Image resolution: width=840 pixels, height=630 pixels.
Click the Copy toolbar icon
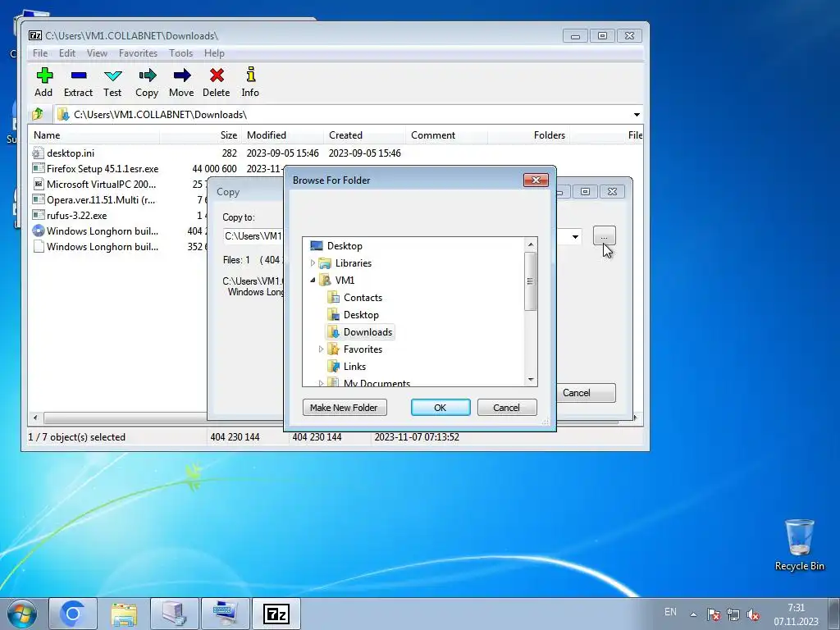coord(147,82)
